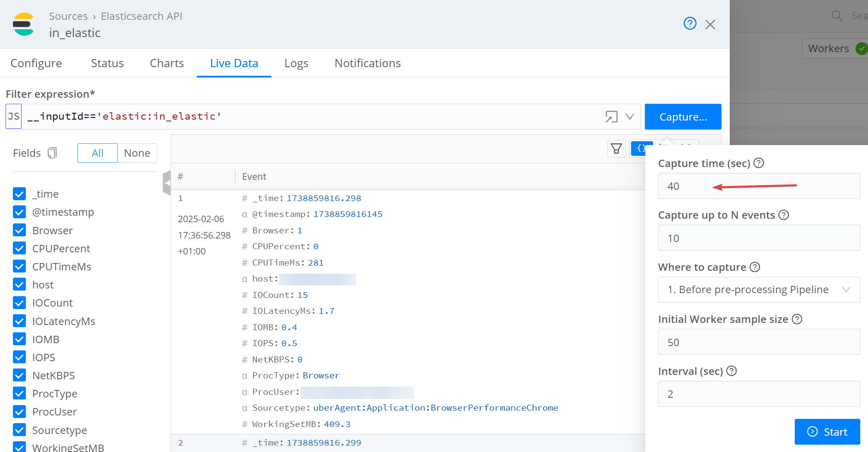Close the in_elastic source panel
Screen dimensions: 868x452
click(710, 25)
